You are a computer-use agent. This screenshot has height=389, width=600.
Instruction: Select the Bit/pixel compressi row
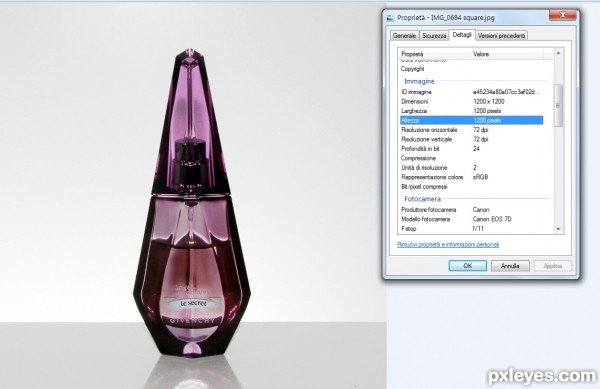click(471, 187)
